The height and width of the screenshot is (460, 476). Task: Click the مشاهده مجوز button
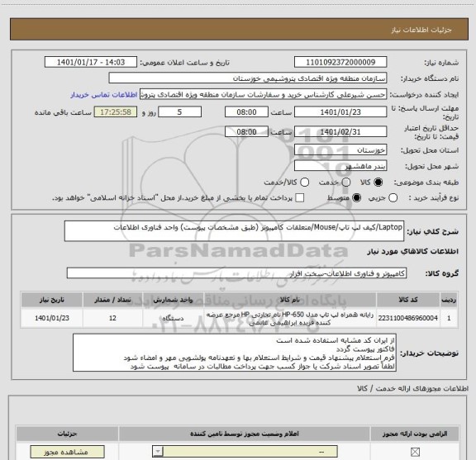68,452
